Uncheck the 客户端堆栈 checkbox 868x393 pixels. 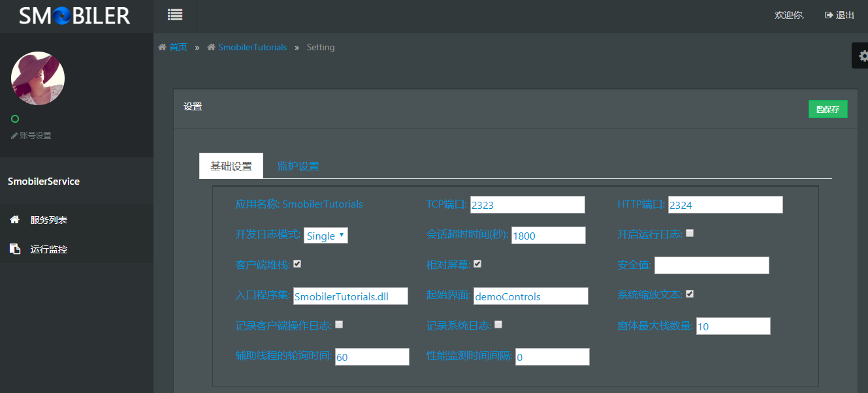point(297,264)
